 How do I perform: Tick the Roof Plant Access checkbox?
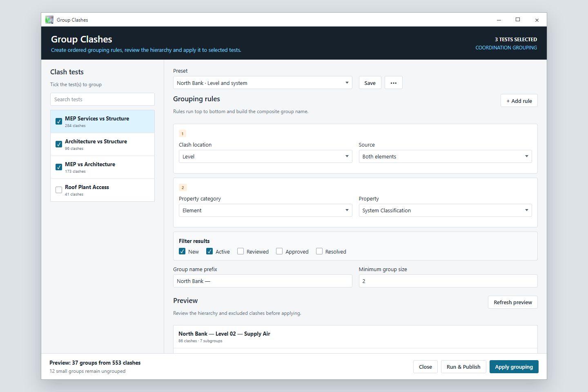click(59, 190)
